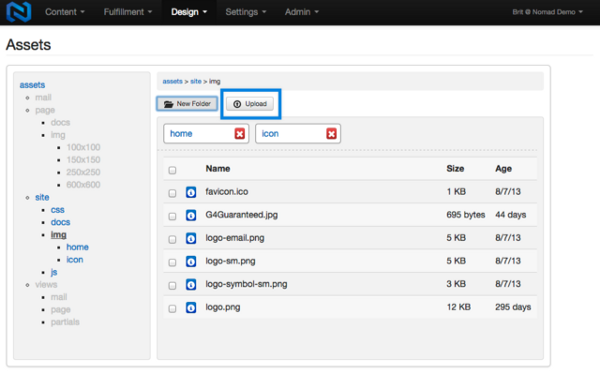
Task: Click the logo-email.png file name
Action: (235, 238)
